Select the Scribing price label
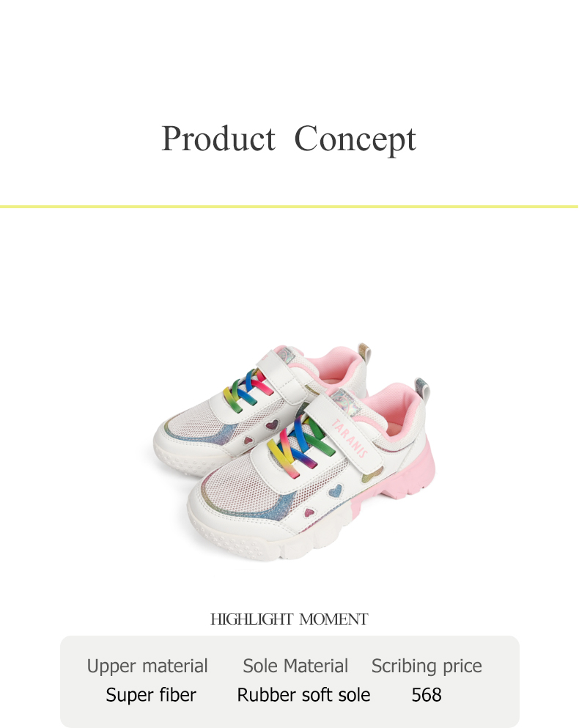 [x=427, y=666]
